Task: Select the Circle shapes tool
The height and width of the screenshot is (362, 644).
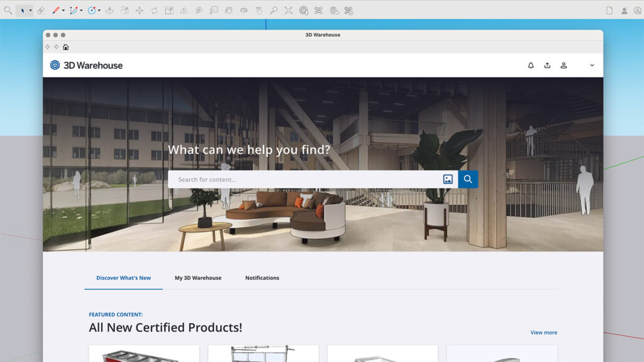Action: coord(92,10)
